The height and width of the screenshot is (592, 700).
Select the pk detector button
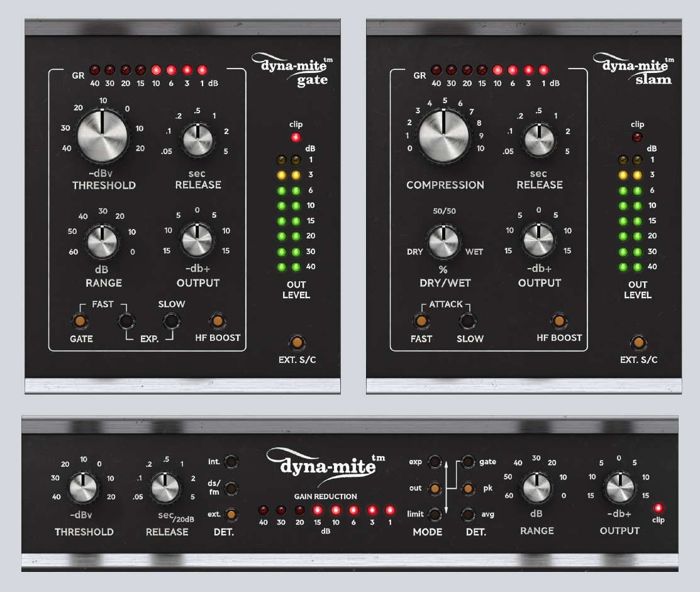tap(468, 488)
